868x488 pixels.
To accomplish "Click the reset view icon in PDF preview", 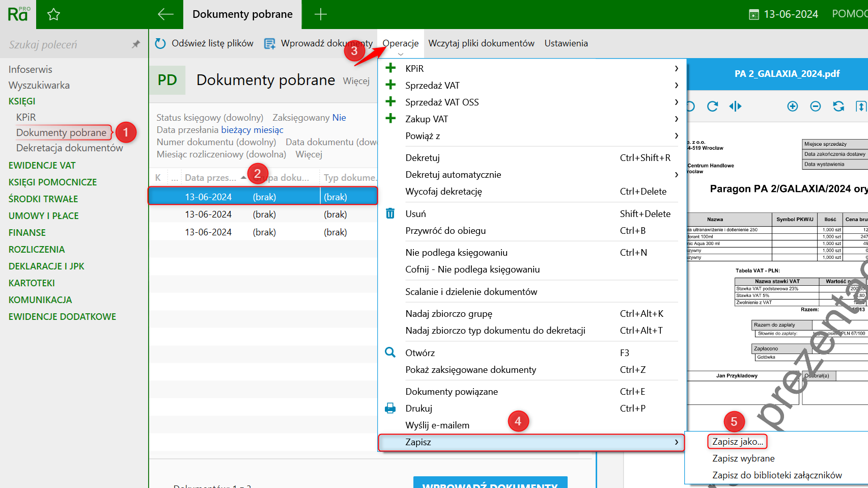I will coord(838,106).
